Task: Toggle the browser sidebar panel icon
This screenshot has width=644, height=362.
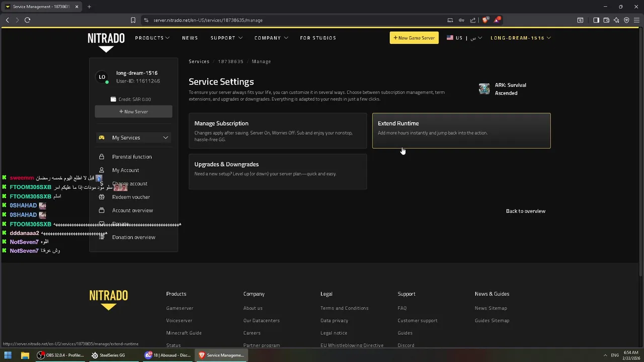Action: click(x=596, y=20)
